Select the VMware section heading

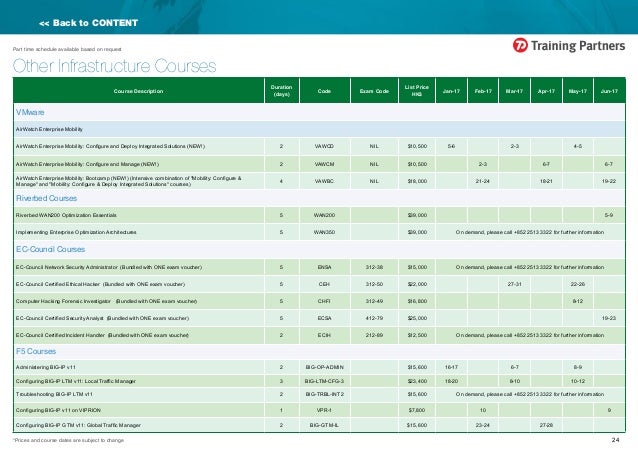pos(30,112)
